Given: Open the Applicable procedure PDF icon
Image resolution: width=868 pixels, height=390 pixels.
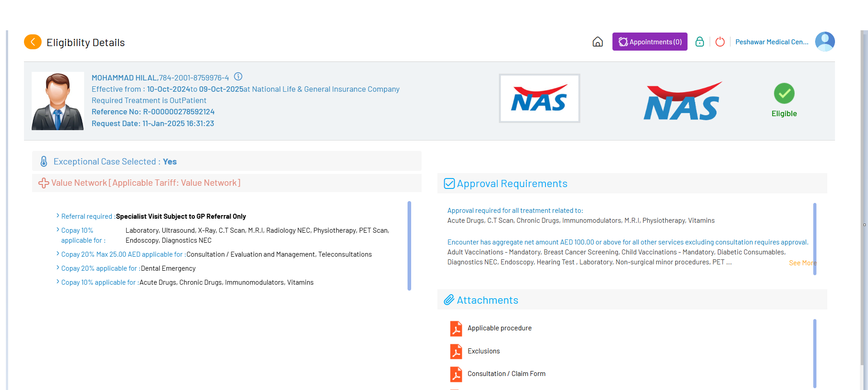Looking at the screenshot, I should click(456, 329).
